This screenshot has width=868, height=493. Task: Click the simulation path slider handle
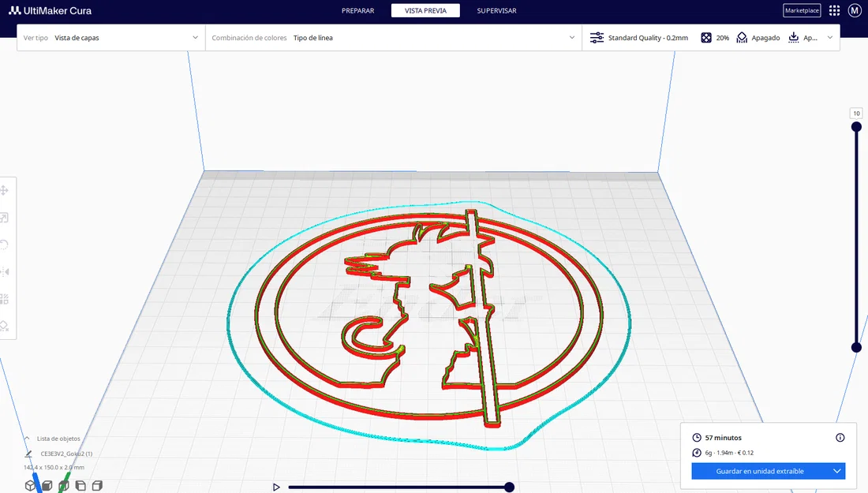(509, 487)
